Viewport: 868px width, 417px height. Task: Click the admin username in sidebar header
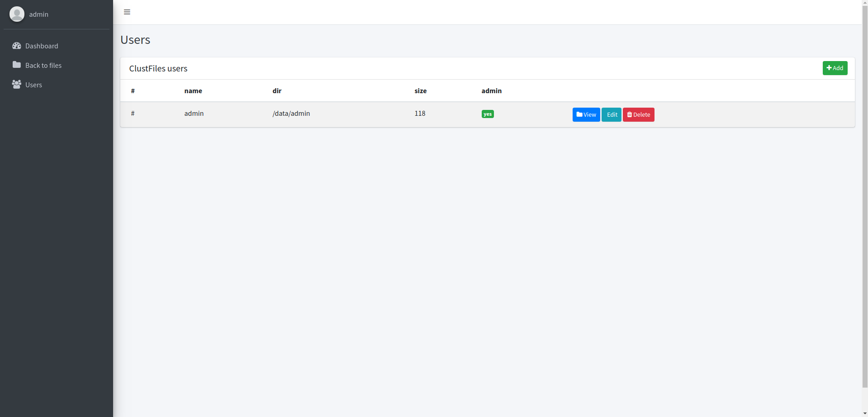pyautogui.click(x=39, y=14)
